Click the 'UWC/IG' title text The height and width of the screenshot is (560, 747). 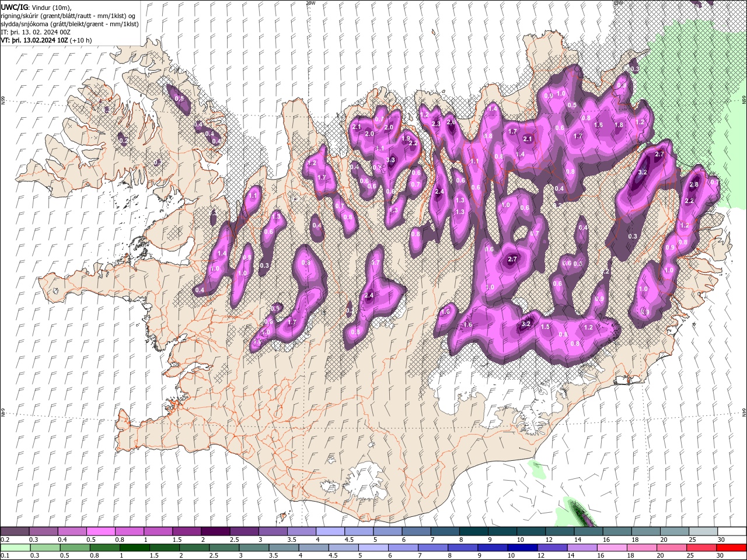tap(13, 7)
